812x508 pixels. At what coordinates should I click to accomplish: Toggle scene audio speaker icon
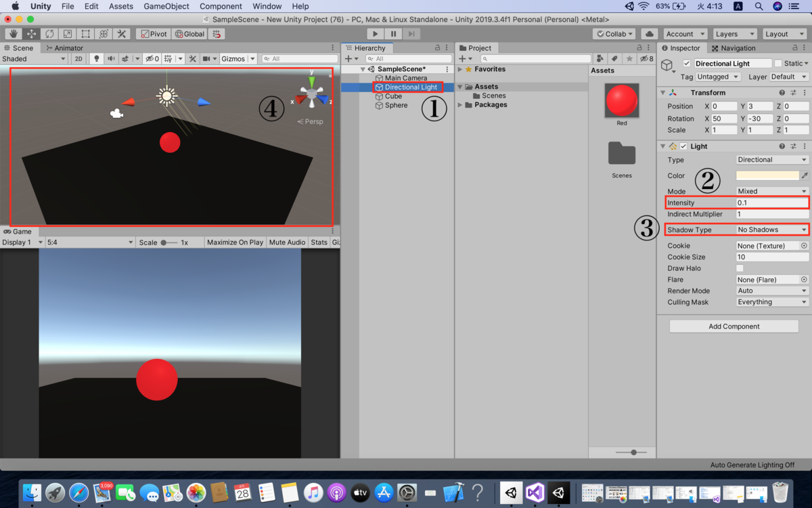pyautogui.click(x=111, y=59)
